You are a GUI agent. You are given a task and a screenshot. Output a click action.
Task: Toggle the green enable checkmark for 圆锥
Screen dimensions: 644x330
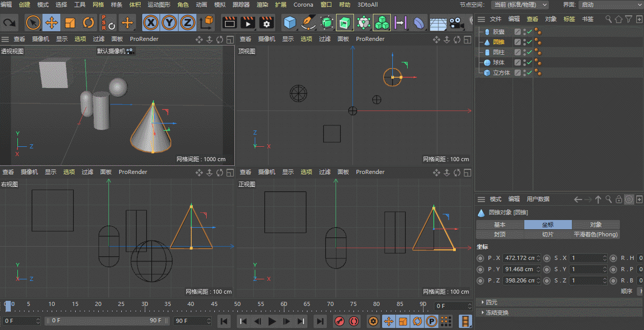click(x=529, y=42)
